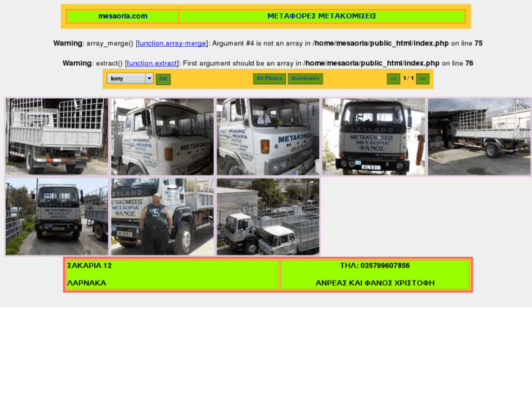Open thumbnail of Leyland truck on road by fence

pyautogui.click(x=57, y=217)
